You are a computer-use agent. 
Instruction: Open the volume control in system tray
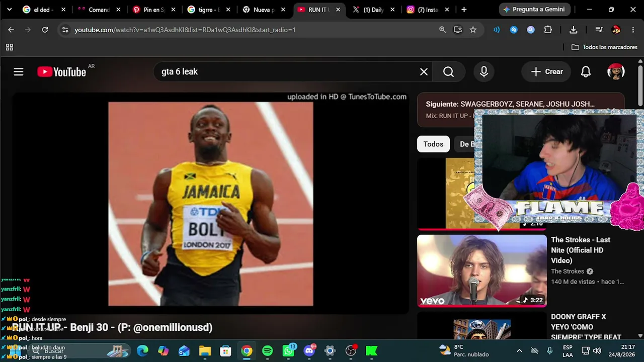click(597, 350)
